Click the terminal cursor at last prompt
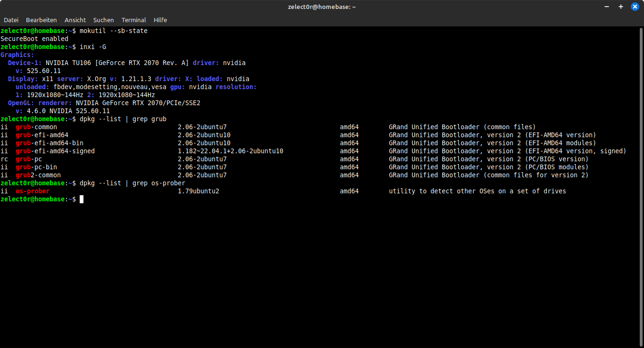644x348 pixels. tap(82, 199)
